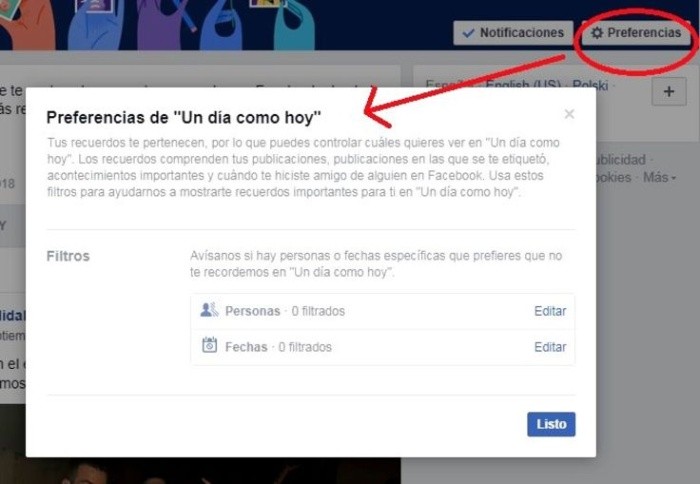700x484 pixels.
Task: Click the Fechas calendar icon
Action: pyautogui.click(x=209, y=347)
